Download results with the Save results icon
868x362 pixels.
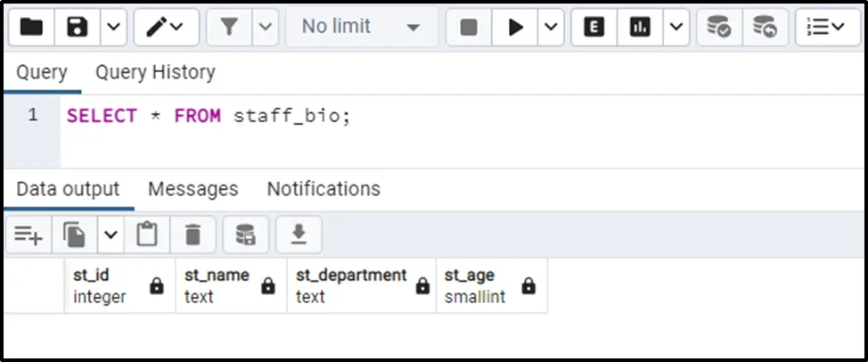click(x=299, y=235)
